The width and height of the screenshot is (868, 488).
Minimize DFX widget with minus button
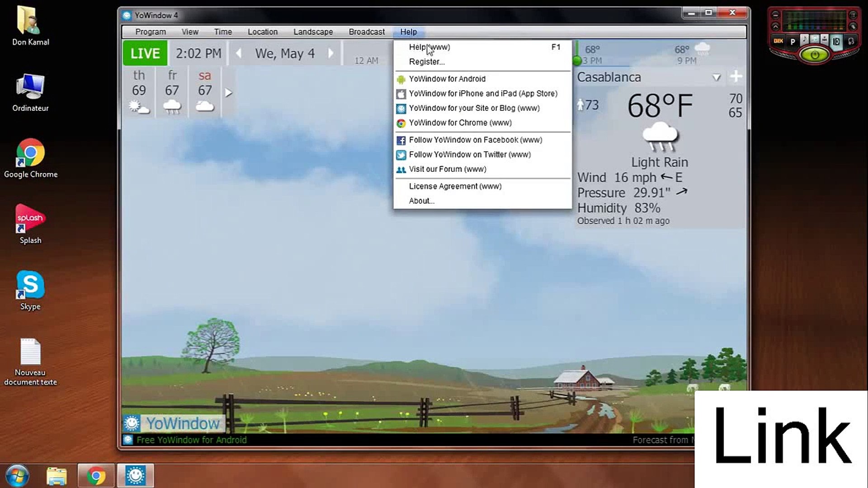[x=775, y=15]
